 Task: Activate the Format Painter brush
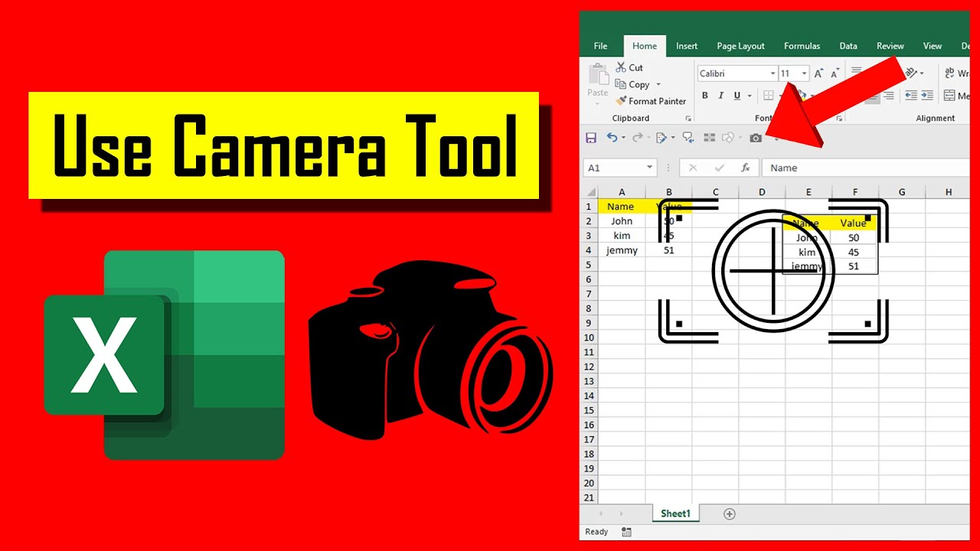tap(621, 101)
